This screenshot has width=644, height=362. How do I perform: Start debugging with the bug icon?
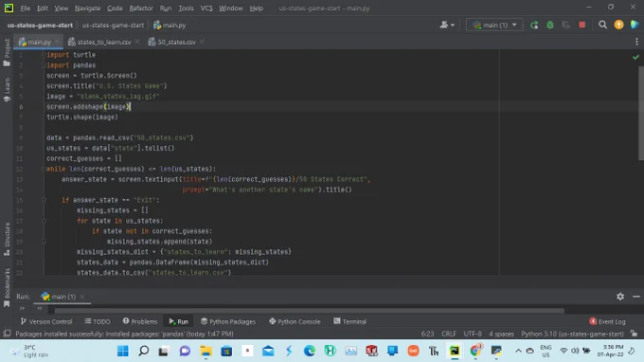[550, 25]
